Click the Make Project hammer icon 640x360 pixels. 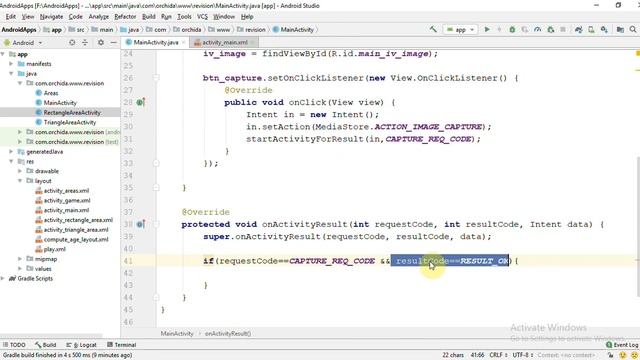(433, 29)
